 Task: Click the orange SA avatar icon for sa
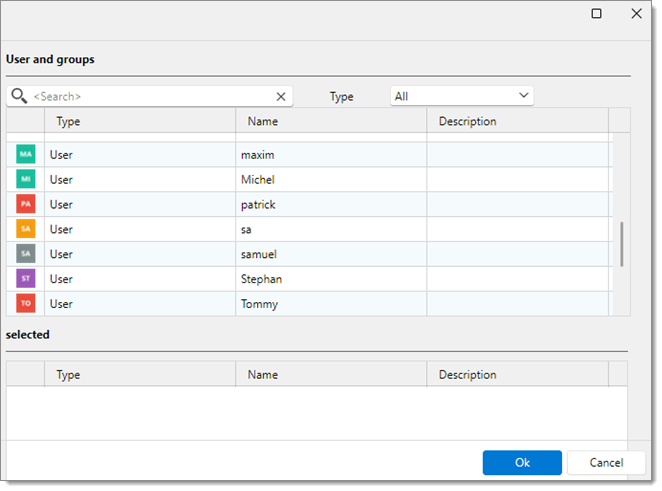[x=26, y=229]
